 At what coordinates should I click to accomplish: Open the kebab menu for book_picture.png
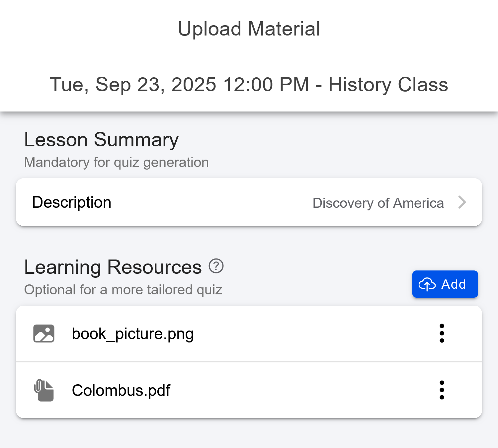pyautogui.click(x=442, y=334)
